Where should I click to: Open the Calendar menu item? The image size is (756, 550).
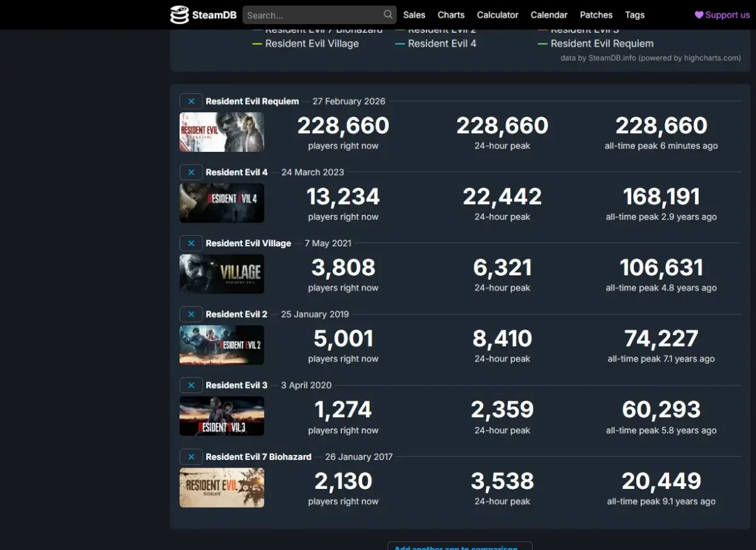click(x=549, y=14)
